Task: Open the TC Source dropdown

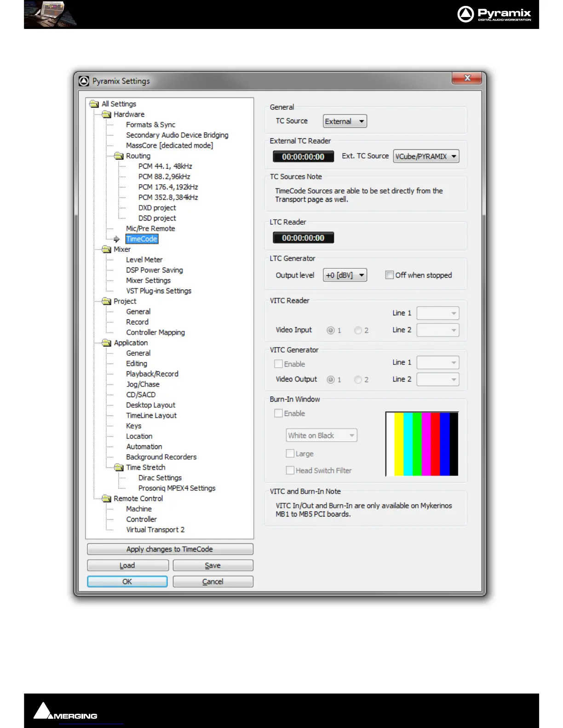Action: [x=345, y=121]
